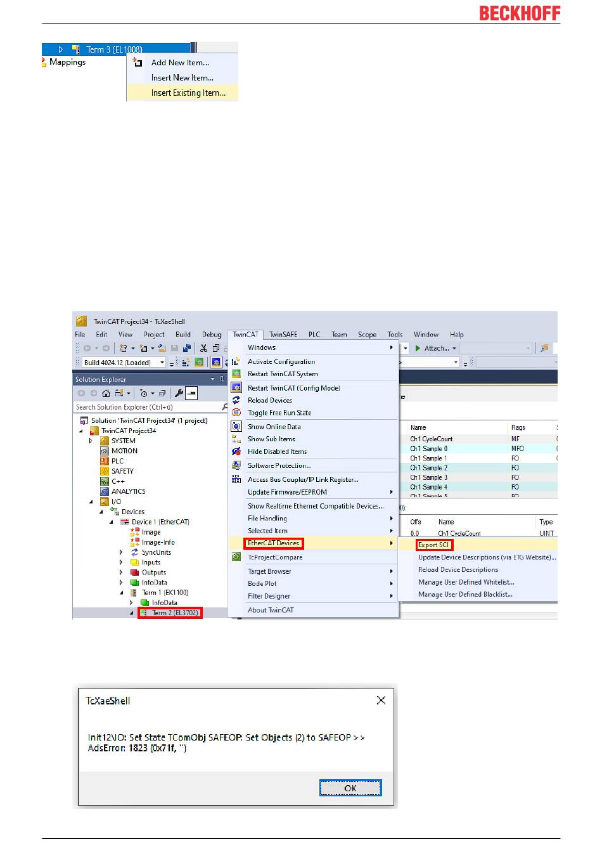This screenshot has width=602, height=868.
Task: Choose Add New Item... context entry
Action: [x=183, y=63]
